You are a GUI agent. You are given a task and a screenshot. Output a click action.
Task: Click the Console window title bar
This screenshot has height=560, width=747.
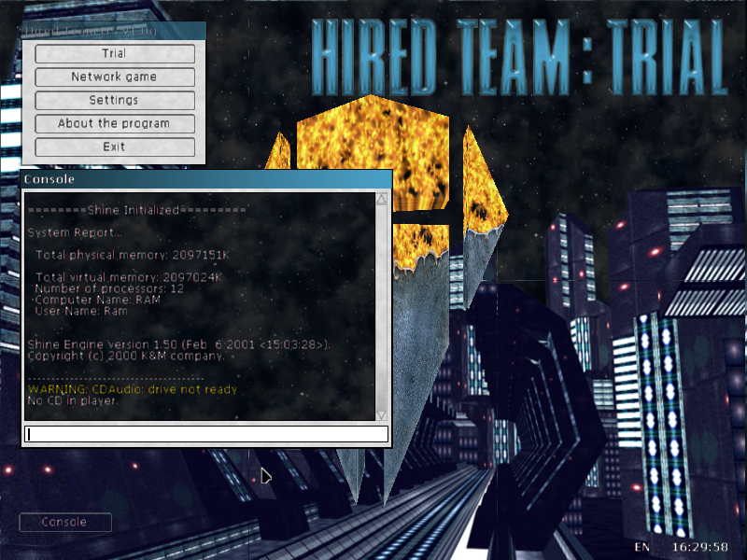206,179
